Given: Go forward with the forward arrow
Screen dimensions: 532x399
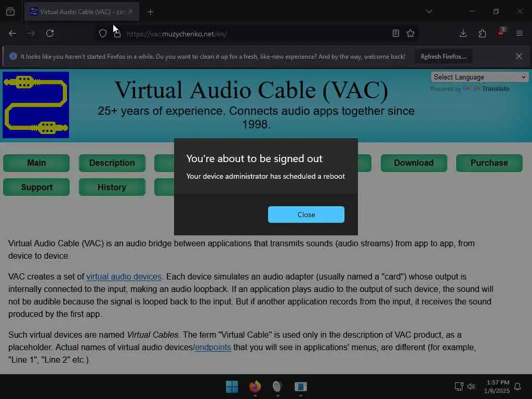Looking at the screenshot, I should tap(31, 33).
